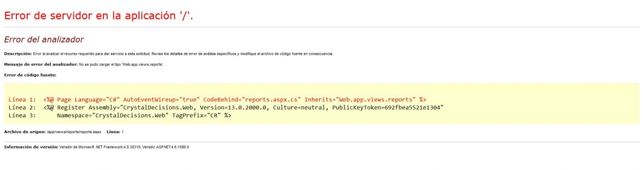The width and height of the screenshot is (644, 170).
Task: Click 'Línea 3:' Namespace code line
Action: click(x=120, y=116)
